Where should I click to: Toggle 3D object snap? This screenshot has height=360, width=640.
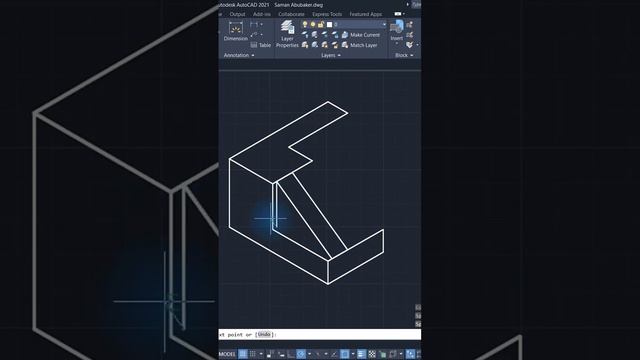(393, 354)
